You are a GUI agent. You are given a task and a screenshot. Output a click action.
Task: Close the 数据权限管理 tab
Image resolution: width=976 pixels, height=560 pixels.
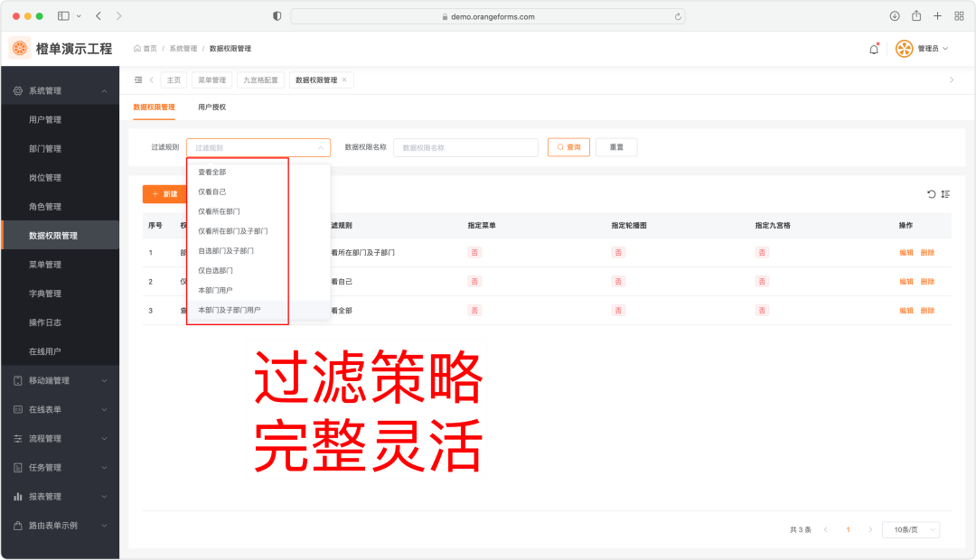[344, 79]
